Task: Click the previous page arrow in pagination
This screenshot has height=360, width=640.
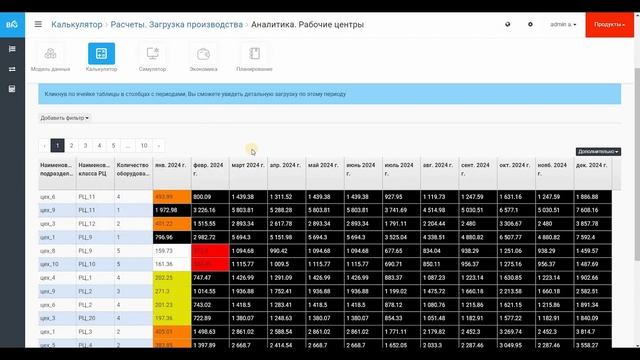Action: pos(44,146)
